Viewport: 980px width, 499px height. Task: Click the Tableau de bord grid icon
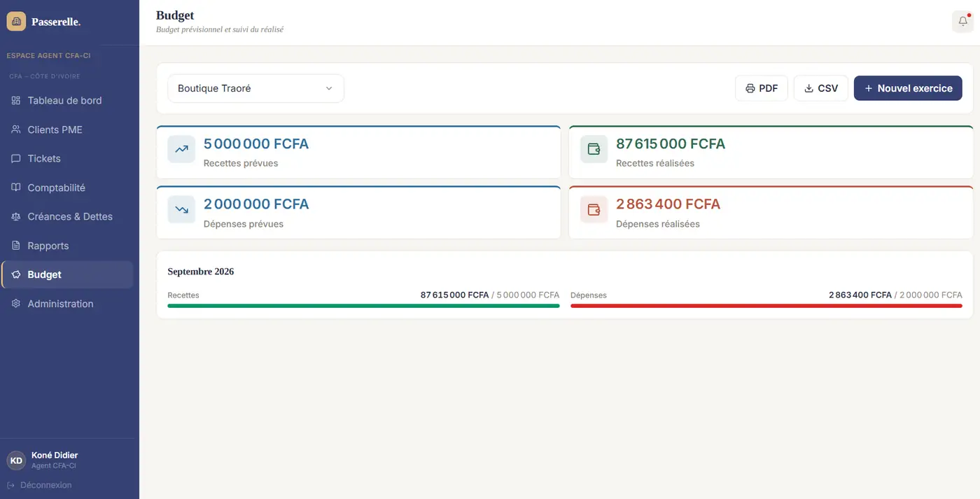tap(16, 101)
